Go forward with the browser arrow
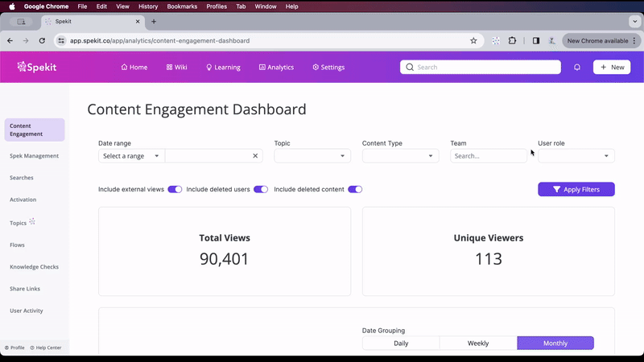 coord(26,41)
